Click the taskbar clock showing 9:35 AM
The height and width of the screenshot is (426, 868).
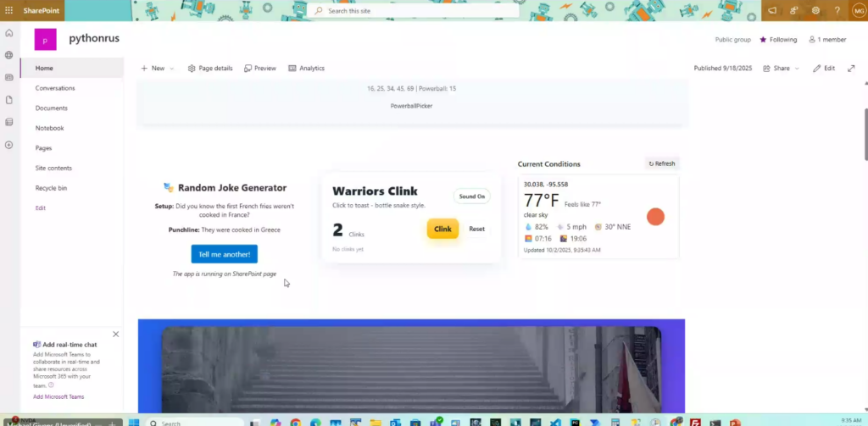[x=851, y=421]
